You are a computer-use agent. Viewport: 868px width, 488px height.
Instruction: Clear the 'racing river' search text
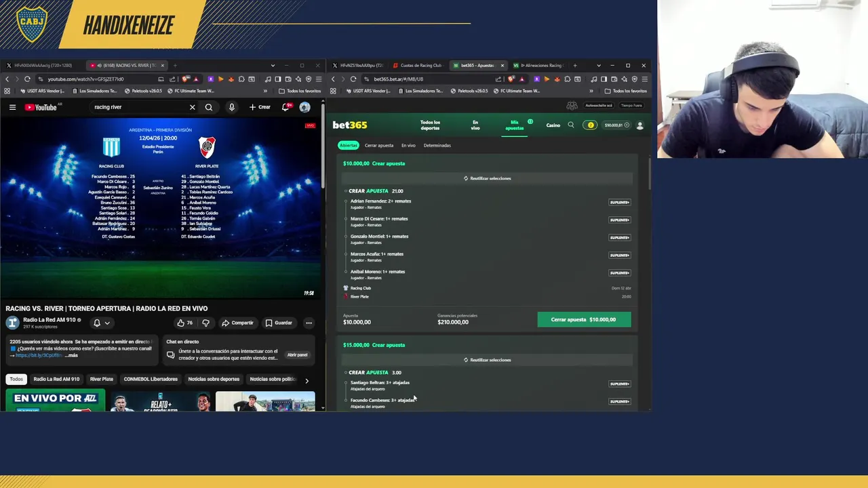tap(192, 107)
